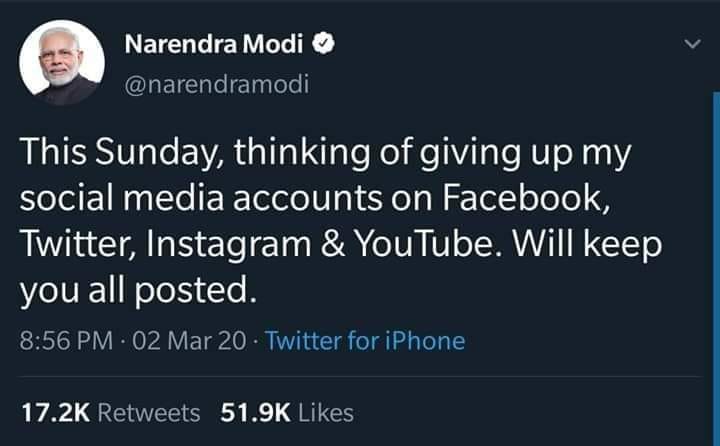Click the "02 Mar 20" date
The image size is (720, 446).
pos(187,340)
